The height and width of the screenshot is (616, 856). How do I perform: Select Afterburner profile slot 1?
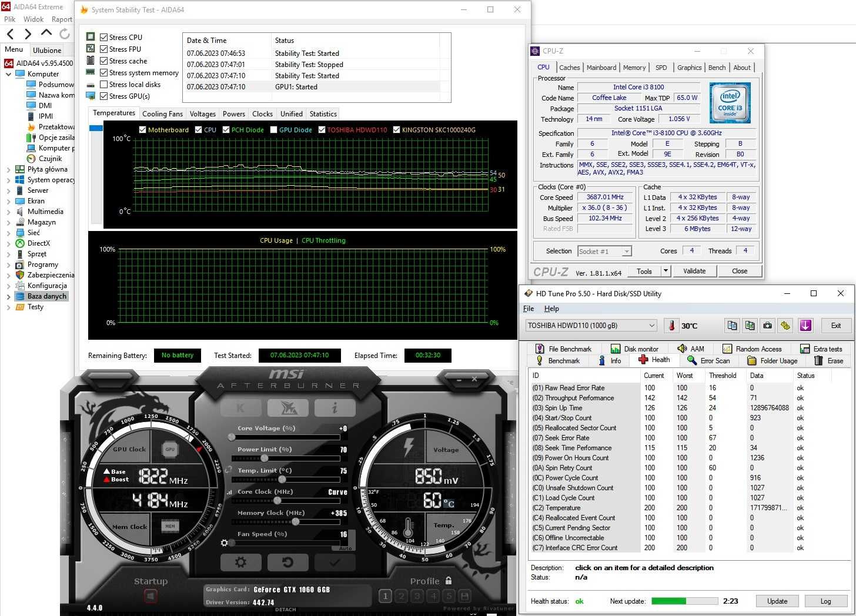385,596
